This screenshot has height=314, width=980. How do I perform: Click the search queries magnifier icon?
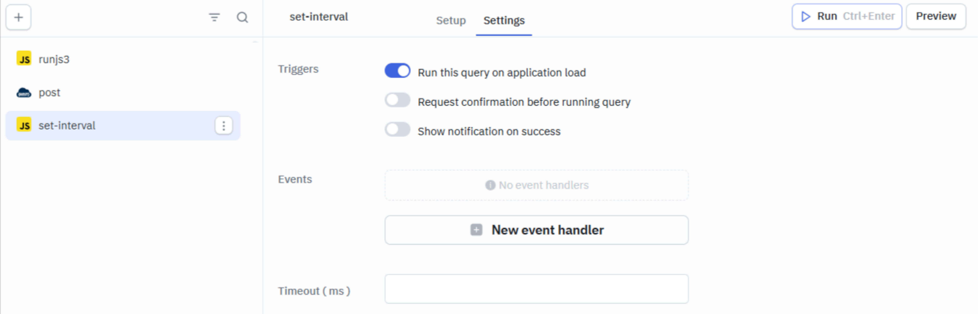(x=242, y=17)
